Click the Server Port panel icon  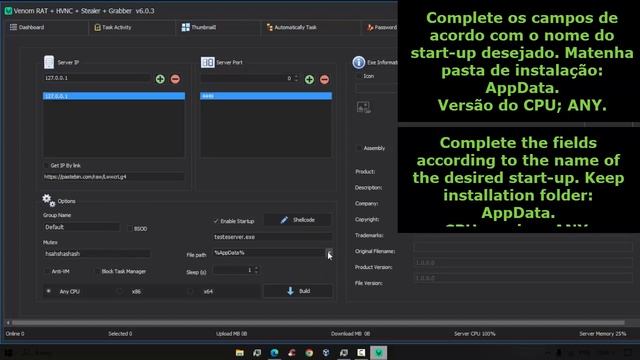pyautogui.click(x=207, y=62)
